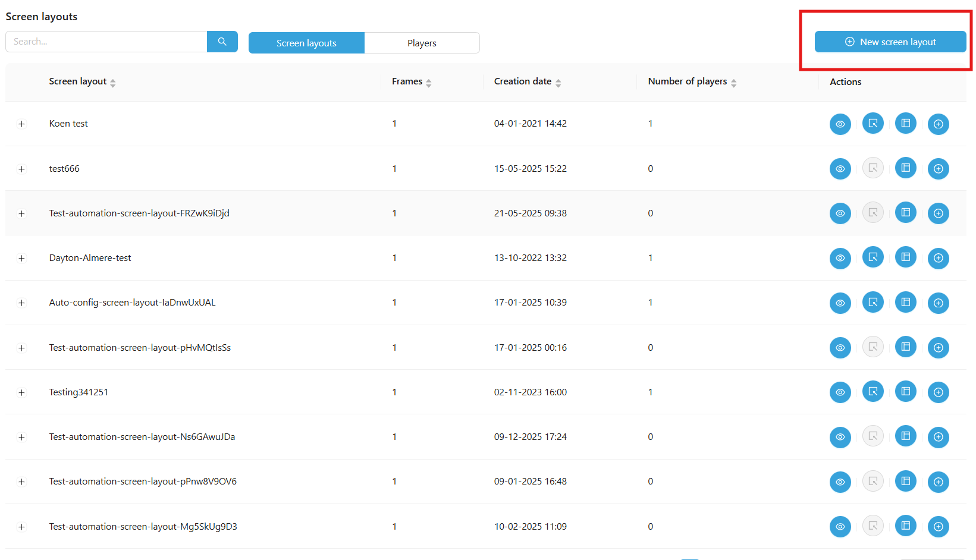Expand the Dayton-Almere-test row details

pos(22,258)
